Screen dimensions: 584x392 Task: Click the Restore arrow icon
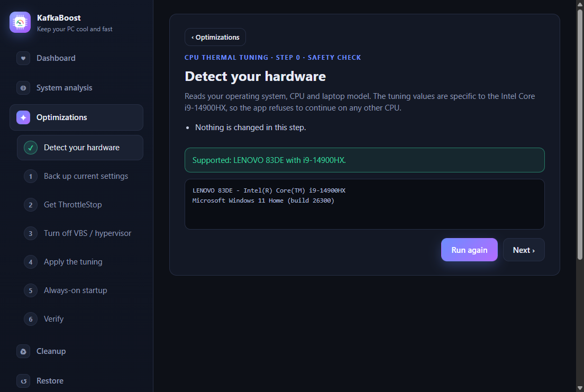[x=23, y=381]
